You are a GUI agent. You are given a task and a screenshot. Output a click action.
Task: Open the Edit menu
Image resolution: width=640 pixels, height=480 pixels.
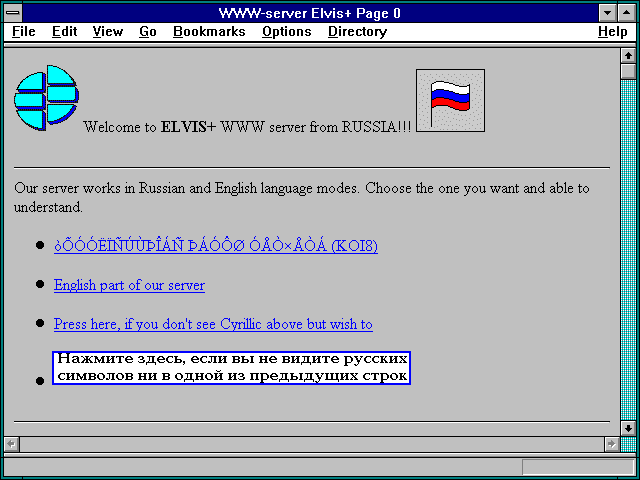[64, 32]
